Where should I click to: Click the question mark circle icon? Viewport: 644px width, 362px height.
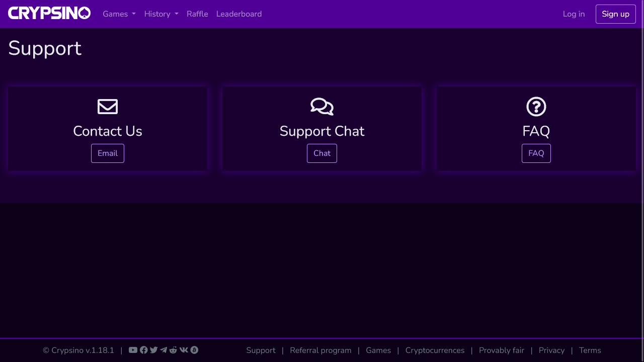tap(536, 107)
